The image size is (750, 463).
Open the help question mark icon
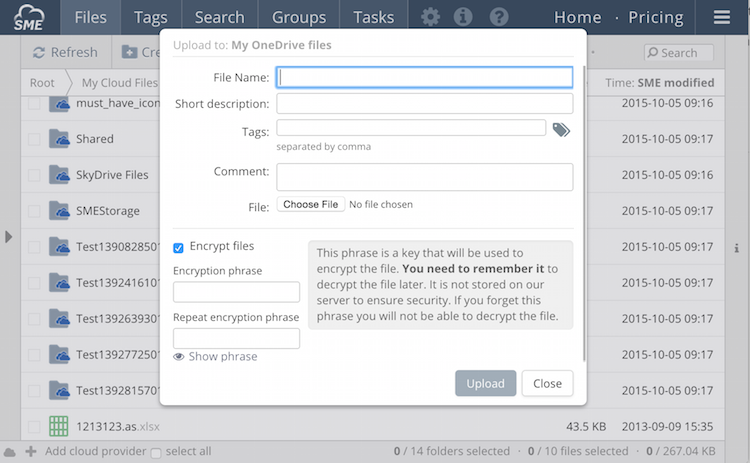coord(499,17)
